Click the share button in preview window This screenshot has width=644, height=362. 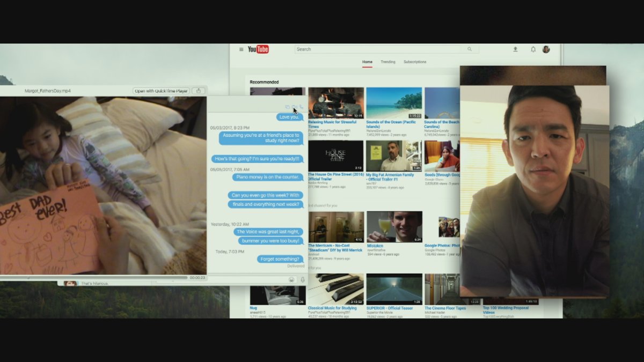pos(199,91)
